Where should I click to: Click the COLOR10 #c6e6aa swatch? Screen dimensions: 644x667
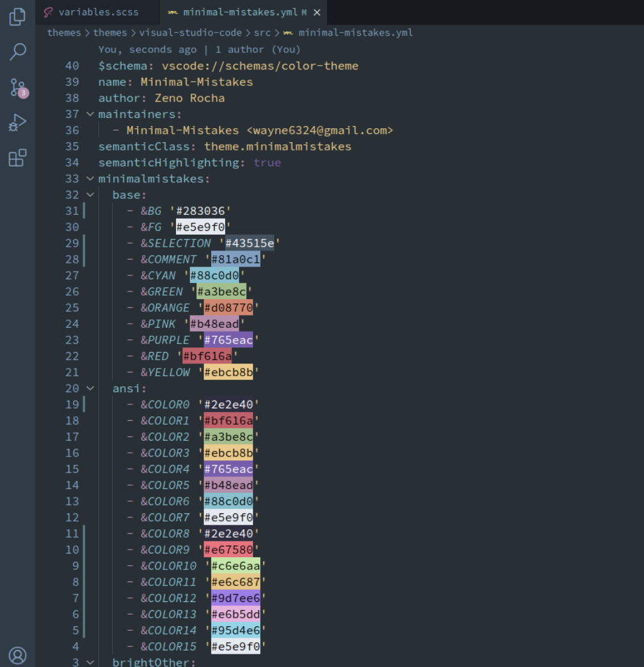[x=236, y=566]
